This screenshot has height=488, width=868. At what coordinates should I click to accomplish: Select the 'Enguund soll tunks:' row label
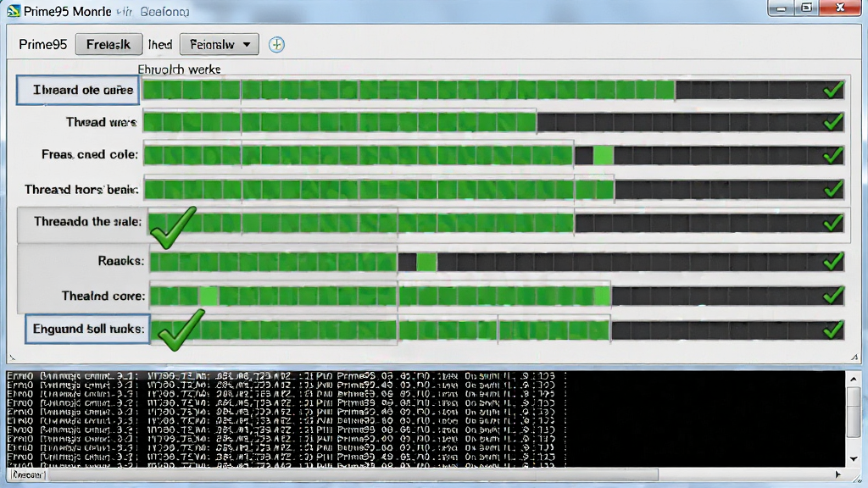[x=87, y=330]
